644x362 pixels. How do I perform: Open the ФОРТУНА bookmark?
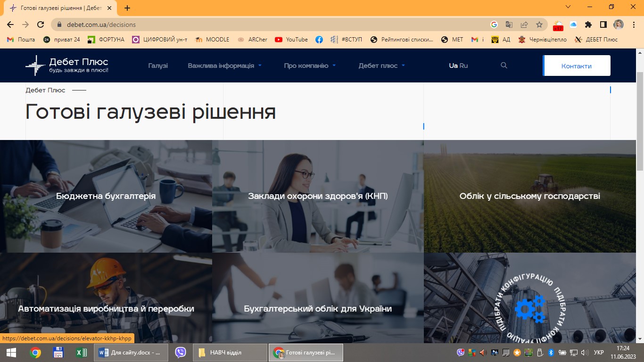tap(106, 40)
